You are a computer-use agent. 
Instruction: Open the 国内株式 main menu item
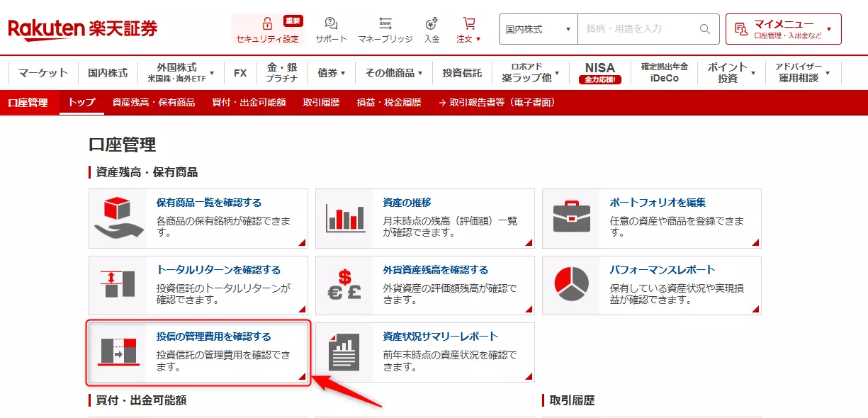(108, 72)
